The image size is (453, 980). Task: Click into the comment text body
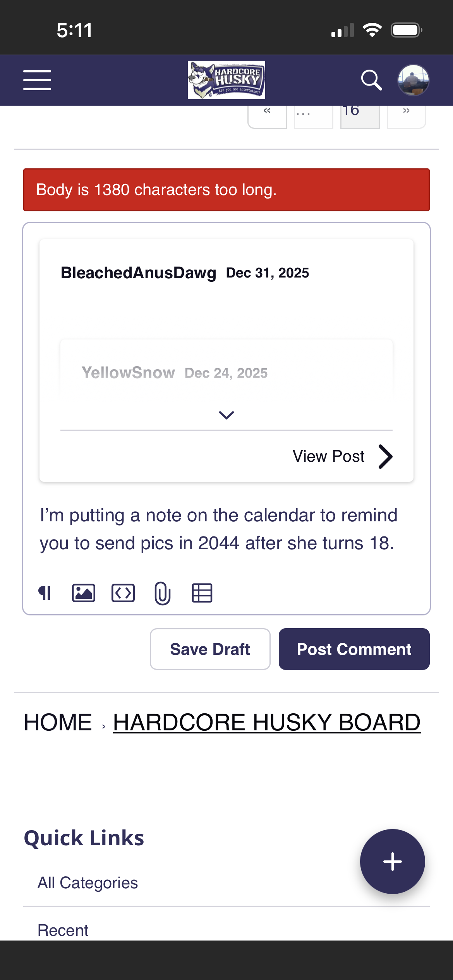[x=219, y=529]
